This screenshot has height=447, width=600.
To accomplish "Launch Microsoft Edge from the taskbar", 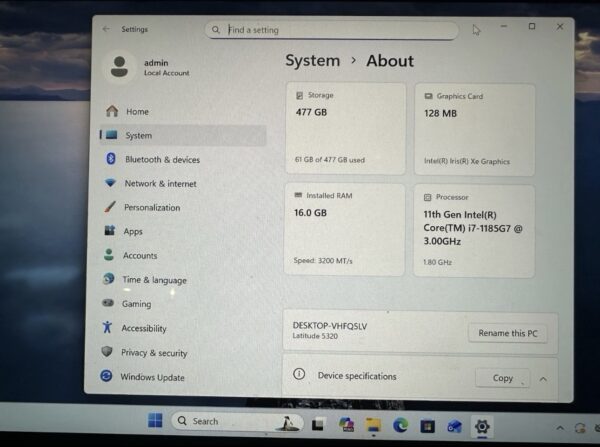I will (400, 425).
